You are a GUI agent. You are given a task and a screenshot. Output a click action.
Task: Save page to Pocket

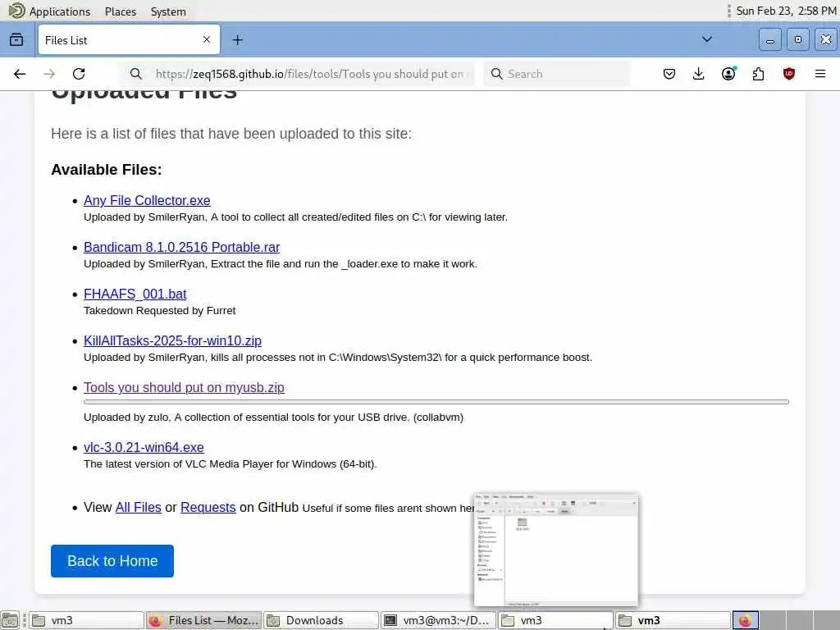669,74
